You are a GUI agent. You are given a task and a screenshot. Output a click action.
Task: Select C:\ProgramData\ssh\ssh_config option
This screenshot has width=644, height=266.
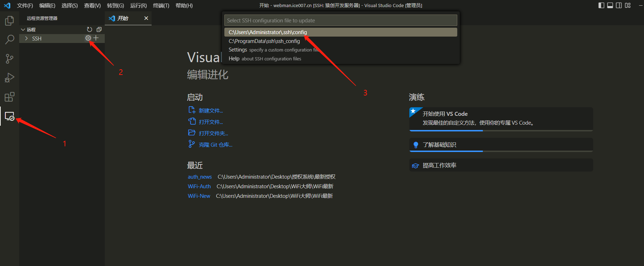tap(340, 41)
